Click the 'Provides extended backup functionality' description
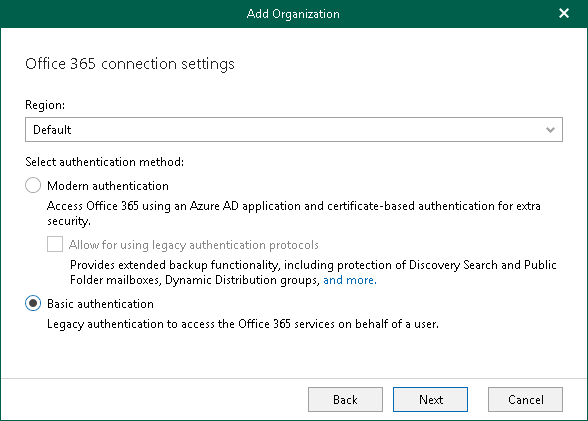The height and width of the screenshot is (421, 588). click(x=313, y=273)
